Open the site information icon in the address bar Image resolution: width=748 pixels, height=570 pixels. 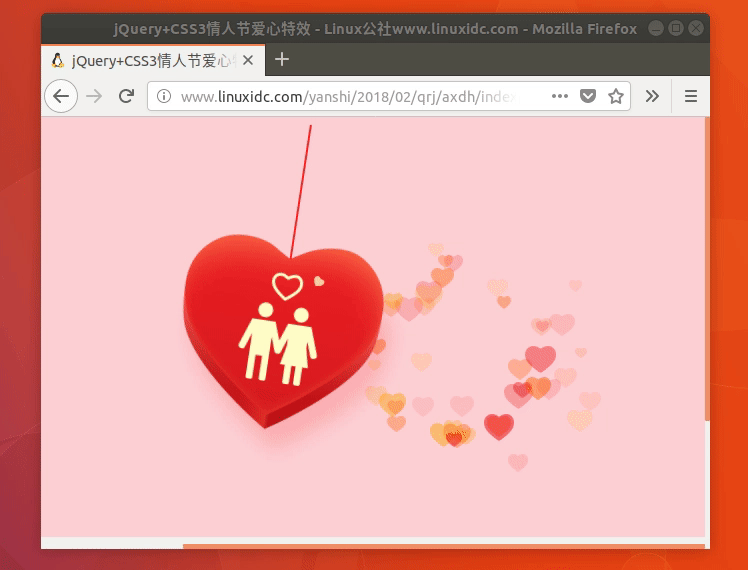[x=164, y=96]
